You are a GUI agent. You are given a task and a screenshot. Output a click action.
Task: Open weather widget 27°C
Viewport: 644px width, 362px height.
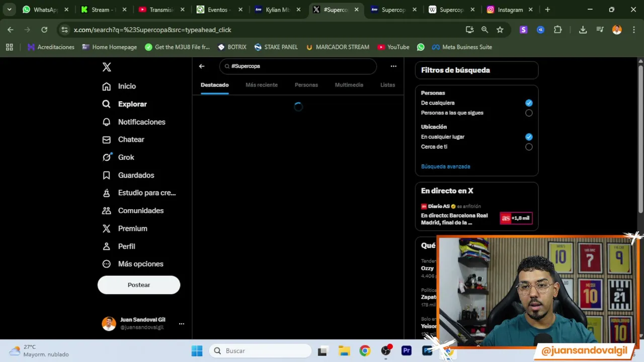39,350
